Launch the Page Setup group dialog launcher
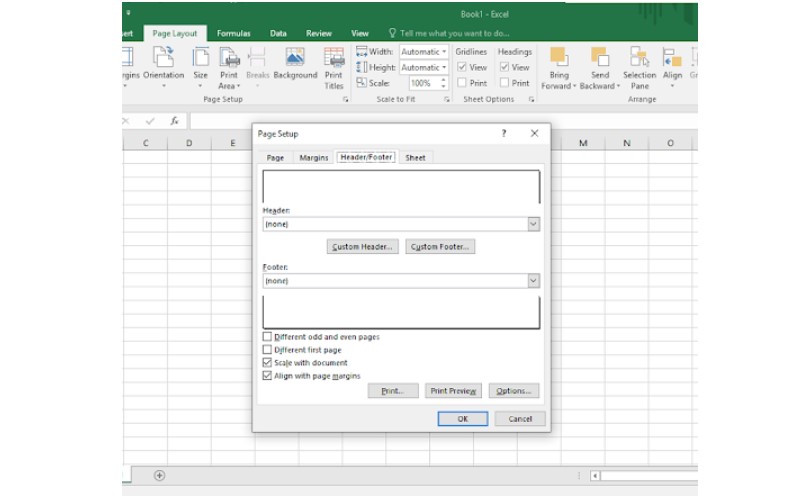800x501 pixels. [x=345, y=99]
